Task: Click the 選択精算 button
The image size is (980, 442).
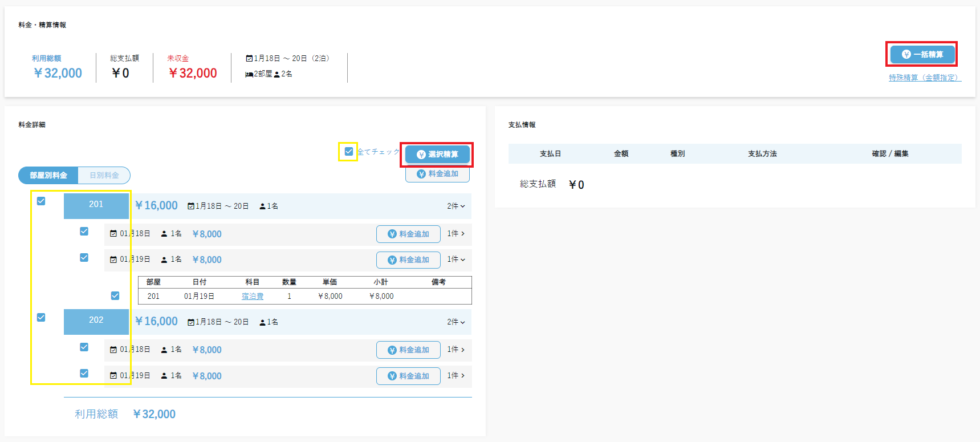Action: tap(437, 155)
